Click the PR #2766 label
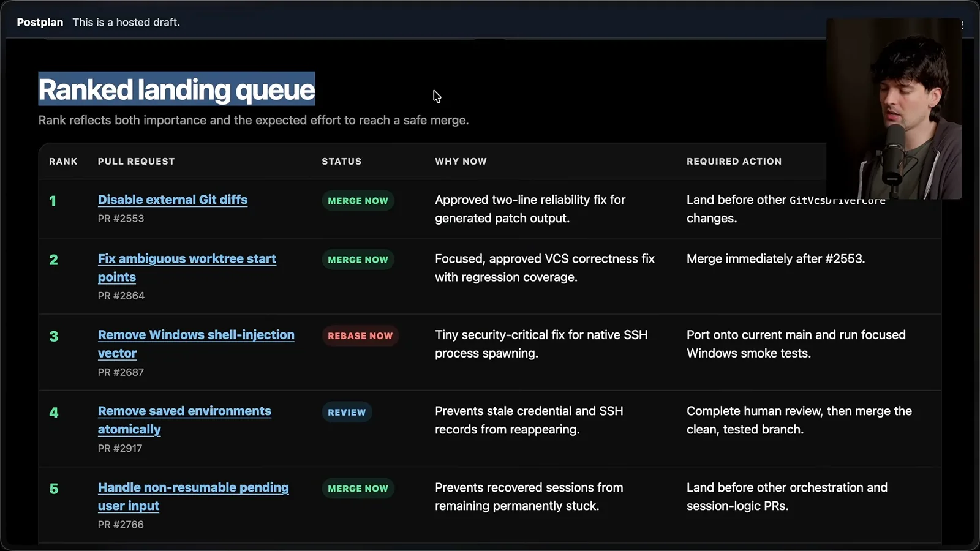Viewport: 980px width, 551px height. (121, 525)
